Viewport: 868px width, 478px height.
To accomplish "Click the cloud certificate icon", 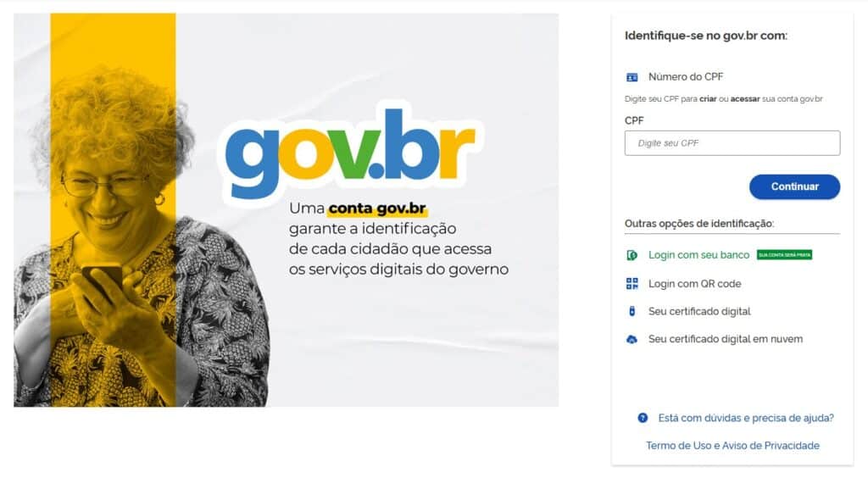I will tap(632, 339).
